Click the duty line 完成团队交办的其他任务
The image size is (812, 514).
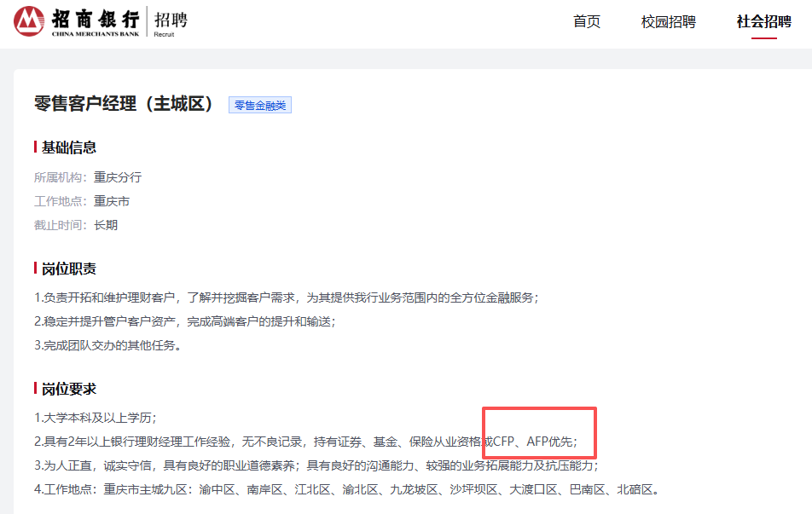(108, 345)
